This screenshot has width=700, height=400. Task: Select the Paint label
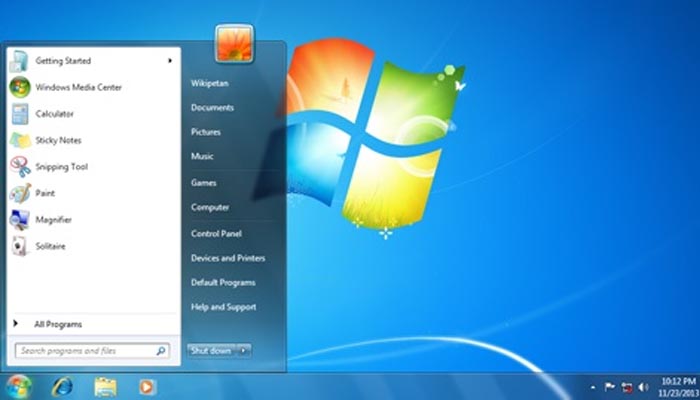tap(45, 193)
